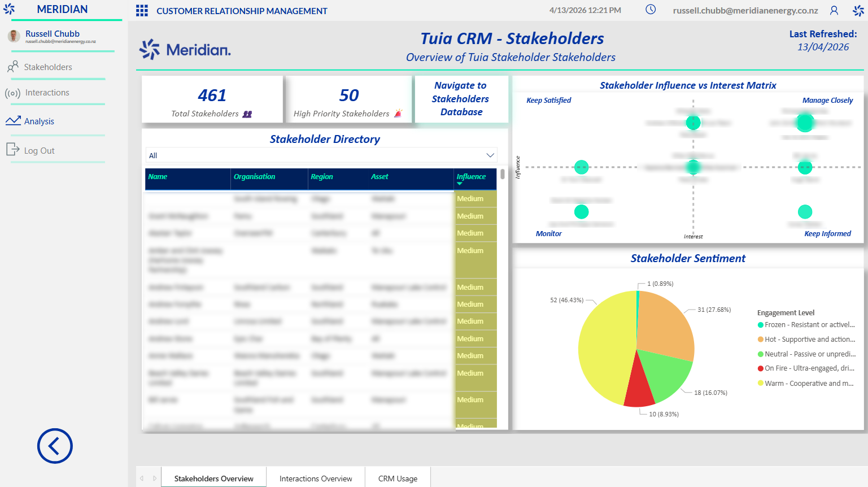Sort the directory by the Region column
Image resolution: width=868 pixels, height=487 pixels.
322,177
